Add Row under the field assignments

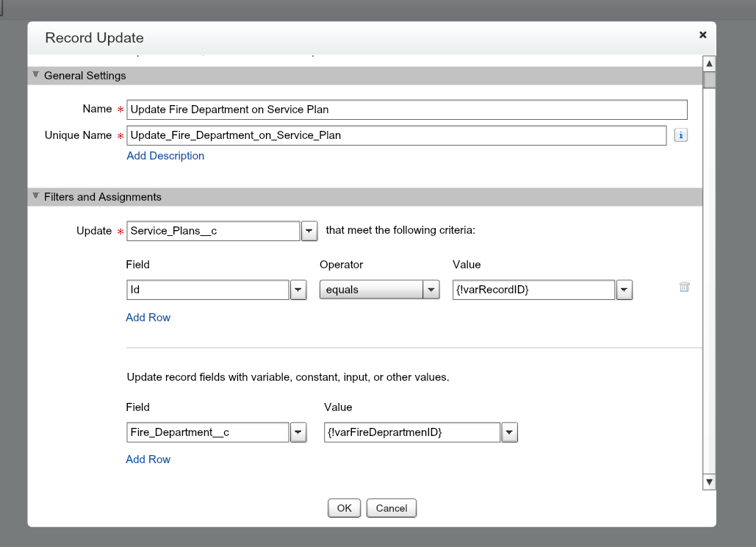[x=148, y=460]
